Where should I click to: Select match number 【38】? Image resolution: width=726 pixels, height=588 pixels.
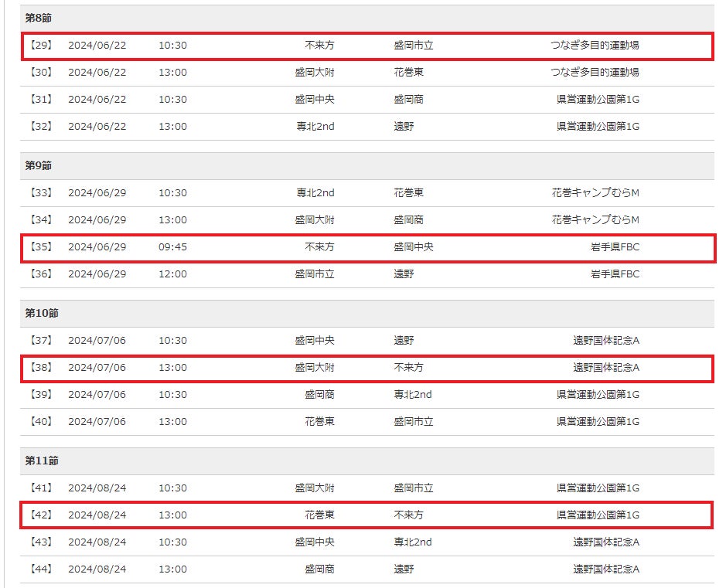click(40, 368)
